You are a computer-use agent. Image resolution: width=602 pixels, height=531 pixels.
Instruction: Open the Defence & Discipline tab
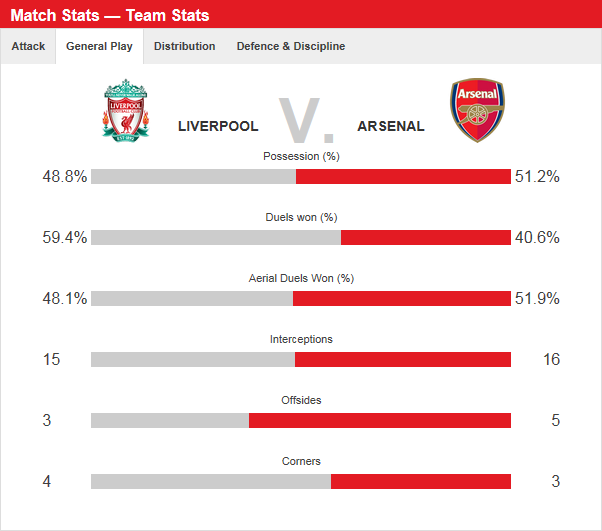[x=290, y=46]
